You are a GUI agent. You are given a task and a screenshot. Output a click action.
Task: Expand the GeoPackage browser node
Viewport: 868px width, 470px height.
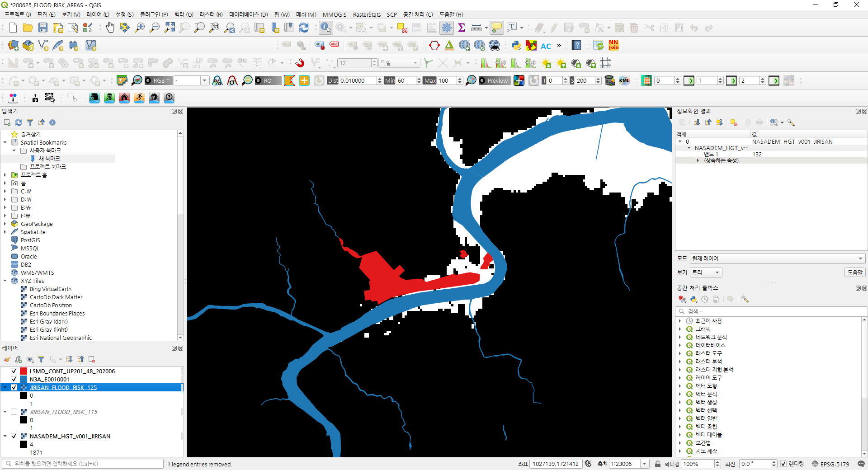pos(5,224)
